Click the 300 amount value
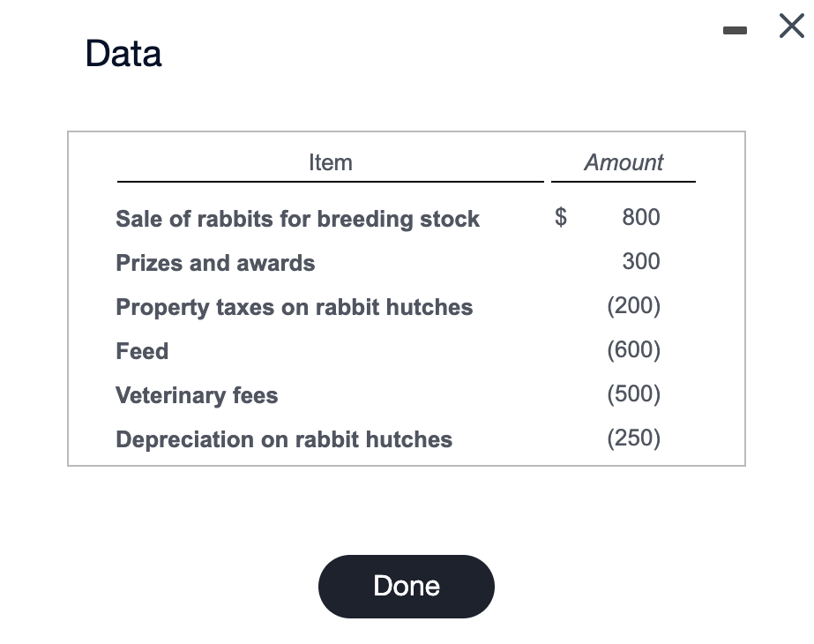Screen dimensions: 814x644 [640, 261]
